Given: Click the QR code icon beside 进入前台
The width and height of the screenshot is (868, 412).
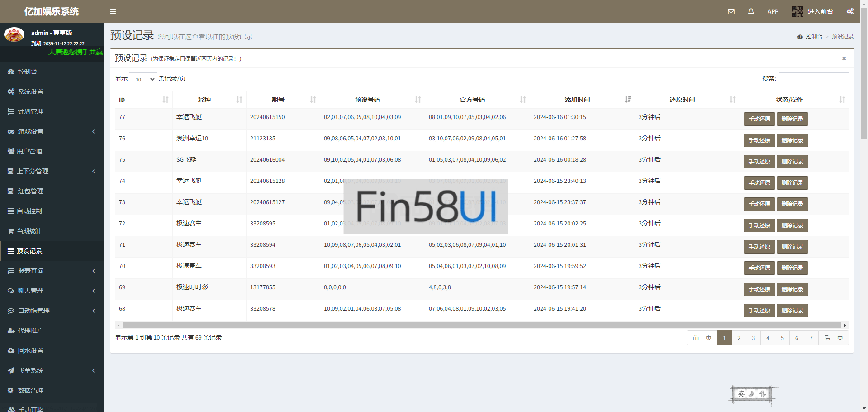Looking at the screenshot, I should [x=797, y=11].
